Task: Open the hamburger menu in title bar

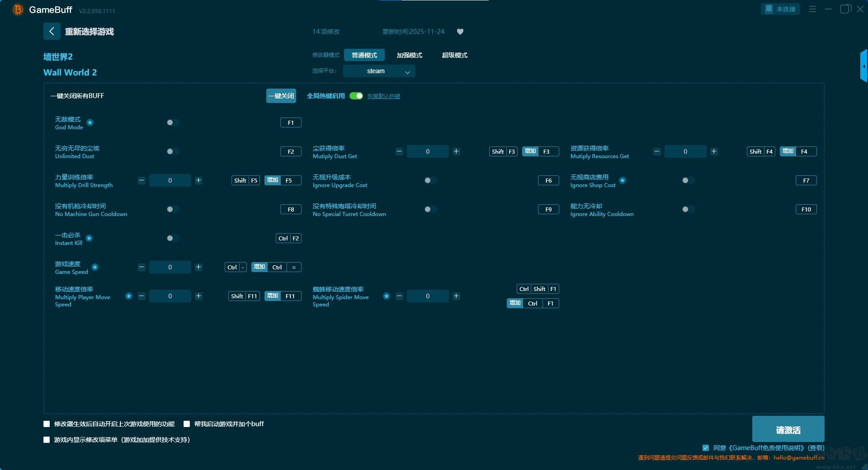Action: click(812, 9)
